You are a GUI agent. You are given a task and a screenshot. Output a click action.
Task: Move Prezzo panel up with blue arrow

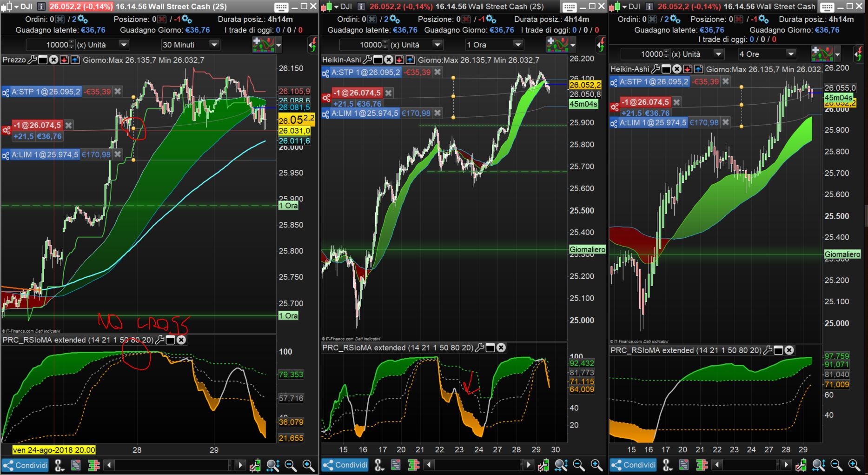tap(75, 60)
